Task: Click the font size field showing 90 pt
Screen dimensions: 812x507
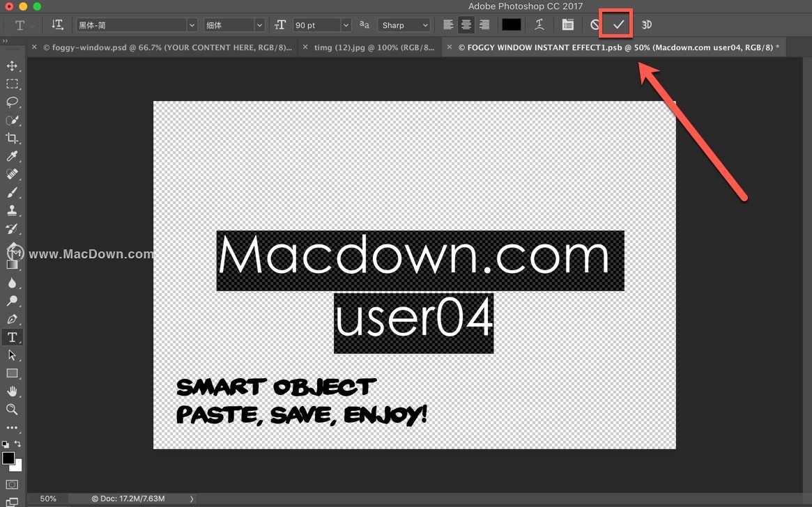Action: click(317, 25)
